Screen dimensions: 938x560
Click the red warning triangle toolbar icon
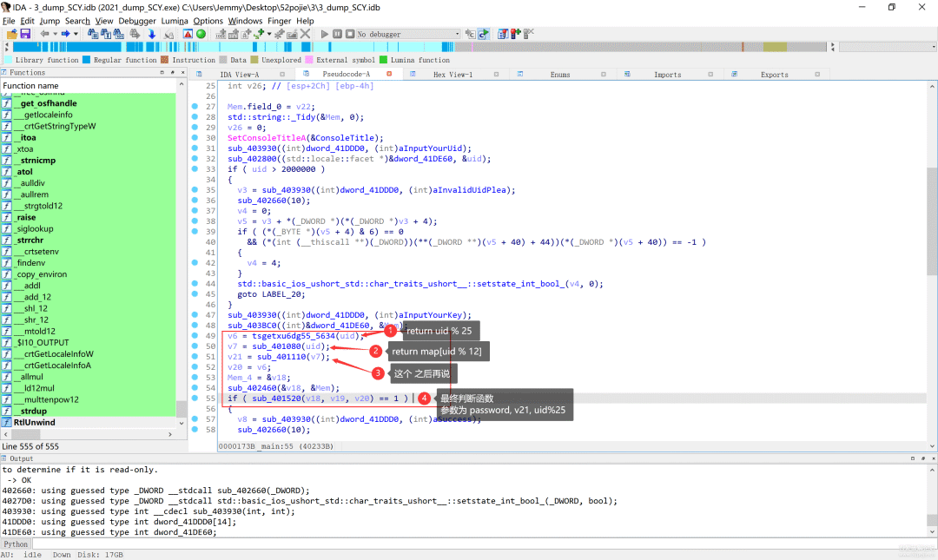click(x=188, y=34)
